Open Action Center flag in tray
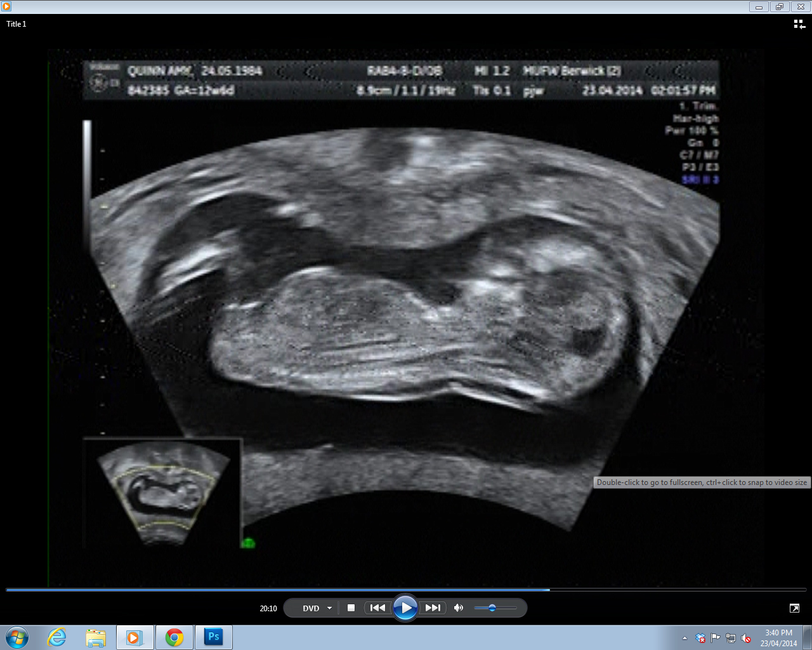 (x=716, y=638)
